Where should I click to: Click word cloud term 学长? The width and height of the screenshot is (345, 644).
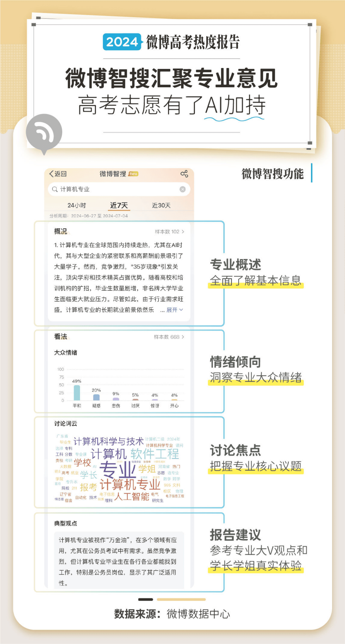tap(88, 475)
